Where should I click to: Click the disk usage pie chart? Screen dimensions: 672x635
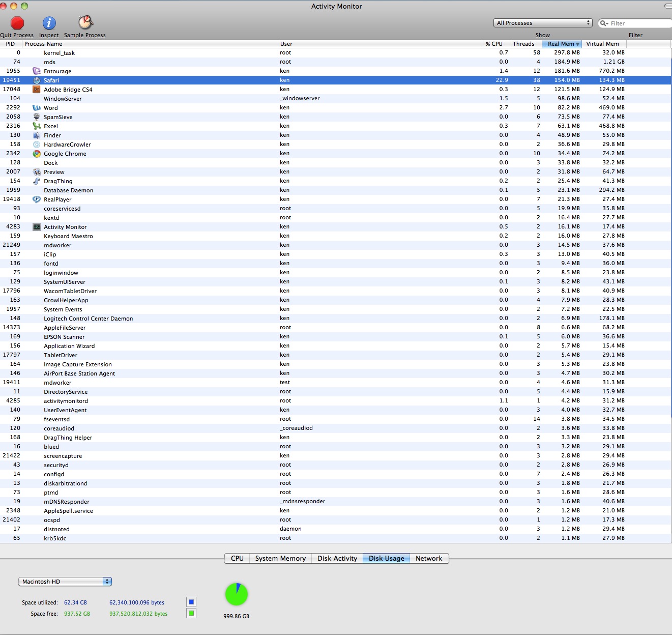coord(237,594)
